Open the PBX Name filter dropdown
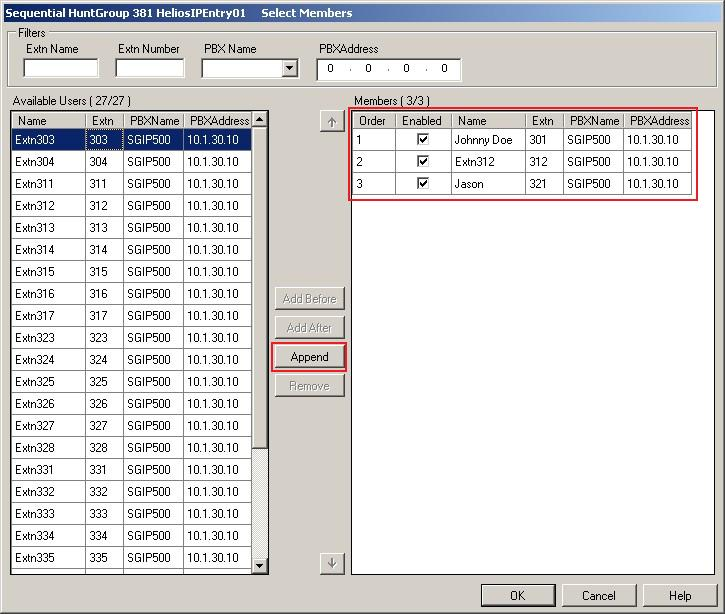Viewport: 725px width, 614px height. 290,69
